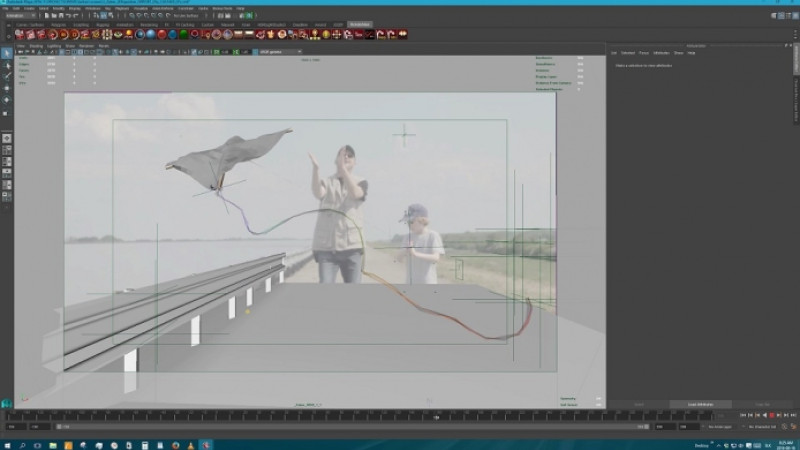Open the sRGB gamma view transform dropdown
Viewport: 800px width, 450px height.
[x=281, y=52]
